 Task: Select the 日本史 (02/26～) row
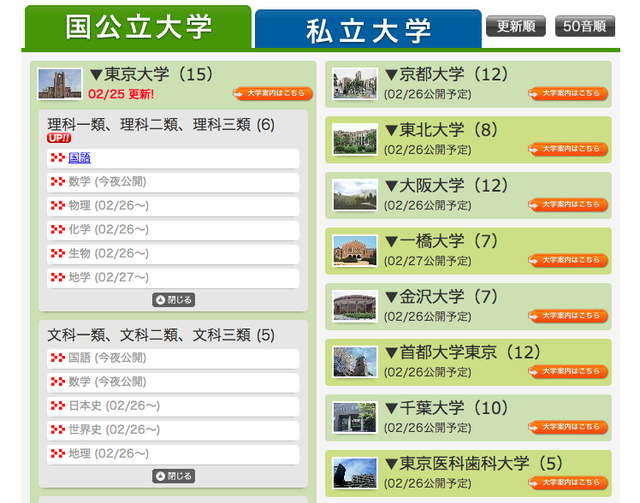pos(173,407)
